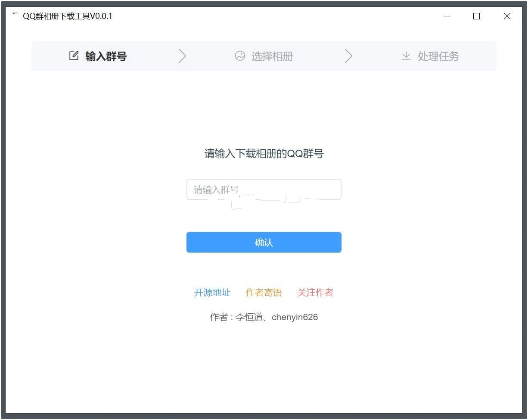The height and width of the screenshot is (420, 528).
Task: Click the arrow before the 处理任务 step
Action: tap(349, 56)
